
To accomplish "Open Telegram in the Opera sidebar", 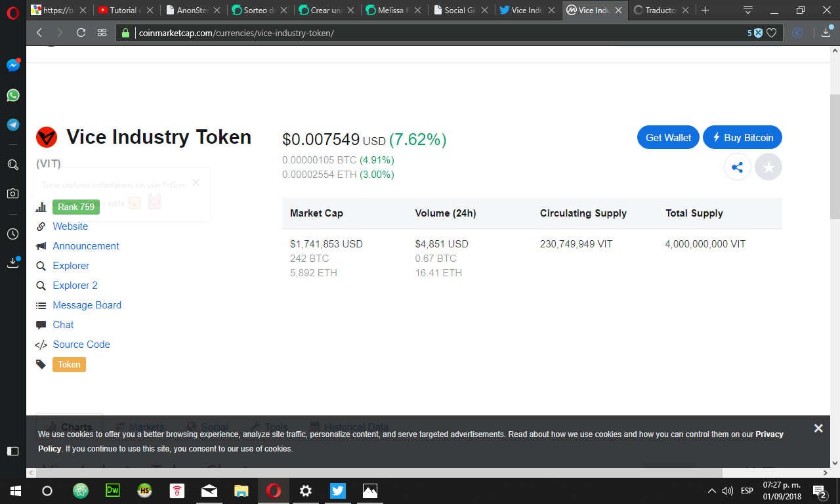I will coord(13,125).
